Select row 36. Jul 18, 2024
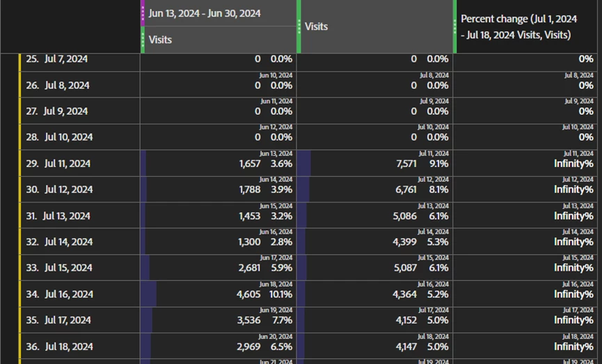602x364 pixels. tap(80, 346)
